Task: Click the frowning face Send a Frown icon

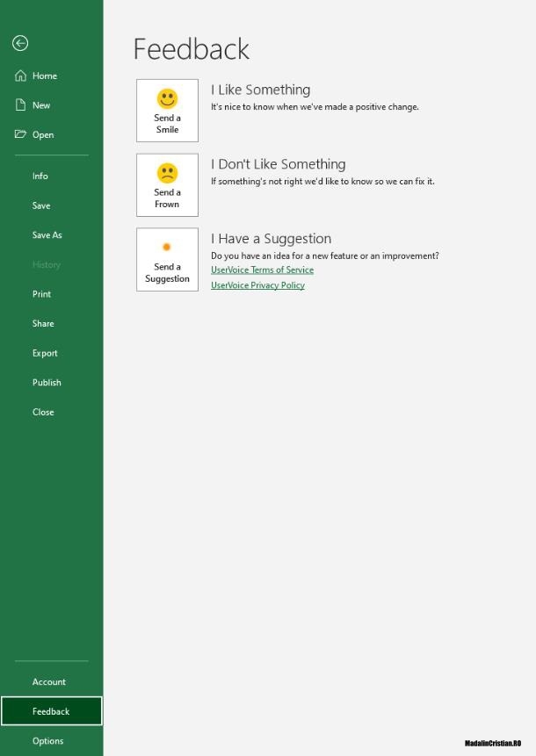Action: 167,173
